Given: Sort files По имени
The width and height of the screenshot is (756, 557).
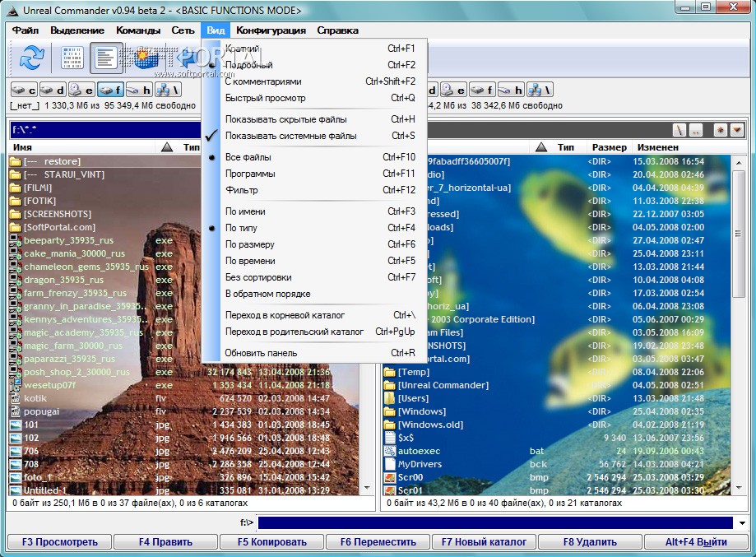Looking at the screenshot, I should pos(314,211).
